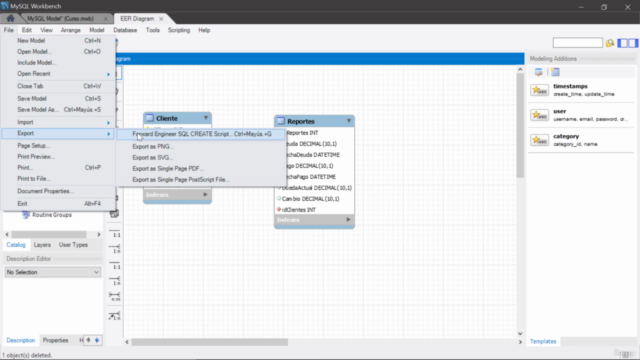Screen dimensions: 640x360
Task: Switch to the MySQL Model (Curso.mwb) tab
Action: point(60,19)
